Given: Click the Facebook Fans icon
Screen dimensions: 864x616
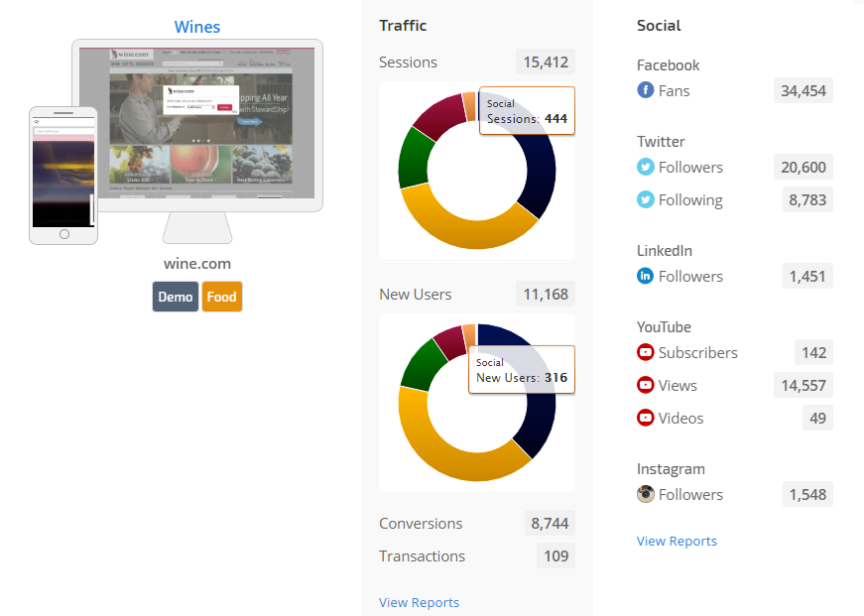Looking at the screenshot, I should pos(646,91).
